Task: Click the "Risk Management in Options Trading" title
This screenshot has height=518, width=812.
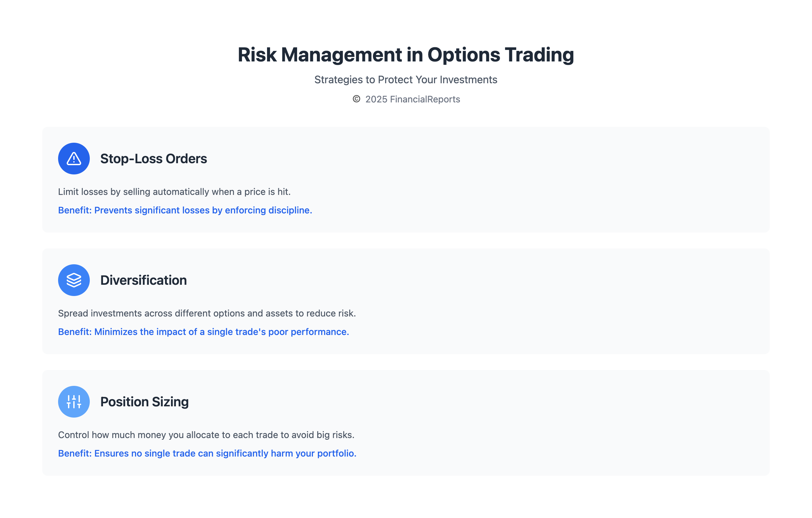Action: click(406, 55)
